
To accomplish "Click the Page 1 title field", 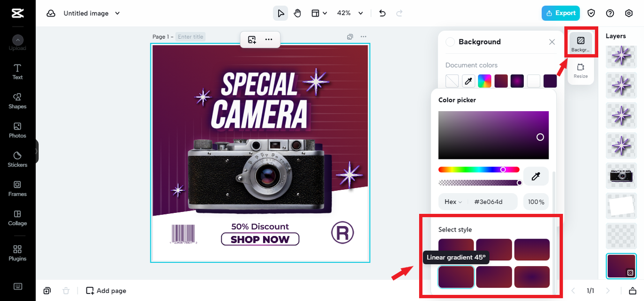I will pyautogui.click(x=190, y=37).
